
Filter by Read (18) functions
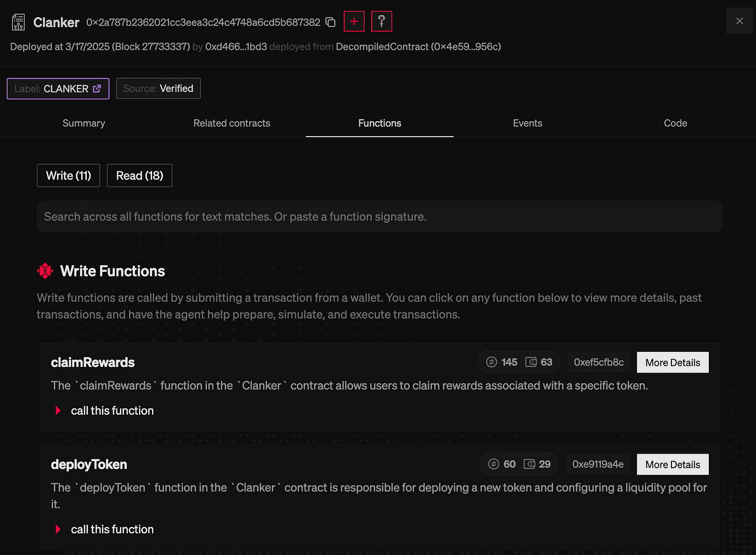point(140,176)
